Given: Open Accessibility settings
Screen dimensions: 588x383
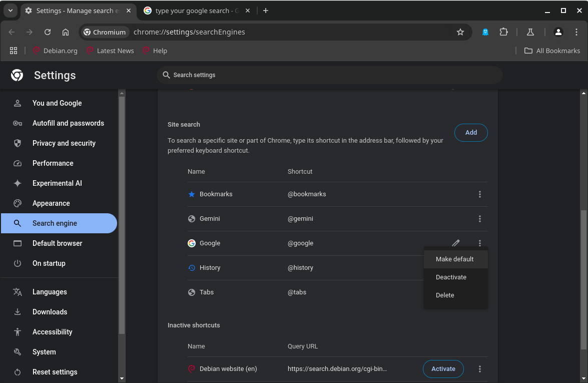Looking at the screenshot, I should (59, 332).
